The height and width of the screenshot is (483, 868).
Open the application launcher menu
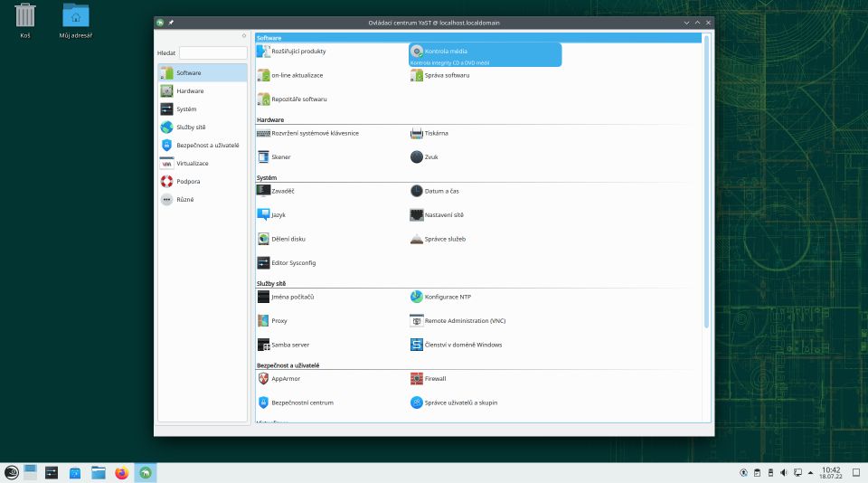(x=12, y=472)
